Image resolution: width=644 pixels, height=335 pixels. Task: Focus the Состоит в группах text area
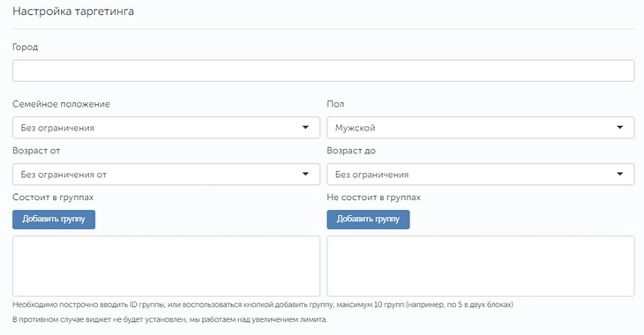point(166,266)
